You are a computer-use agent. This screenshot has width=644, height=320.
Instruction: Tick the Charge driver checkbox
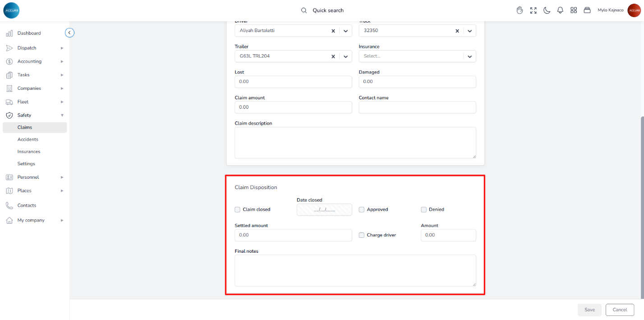(x=361, y=235)
